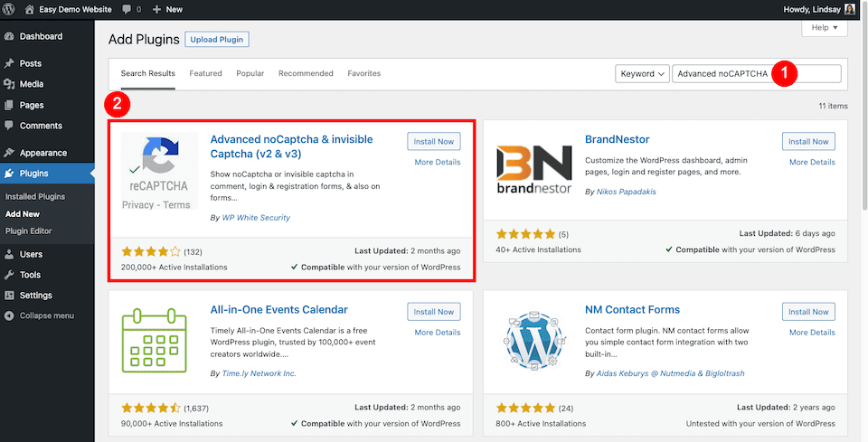Click the Dashboard gauge icon in sidebar
This screenshot has width=868, height=442.
tap(9, 37)
